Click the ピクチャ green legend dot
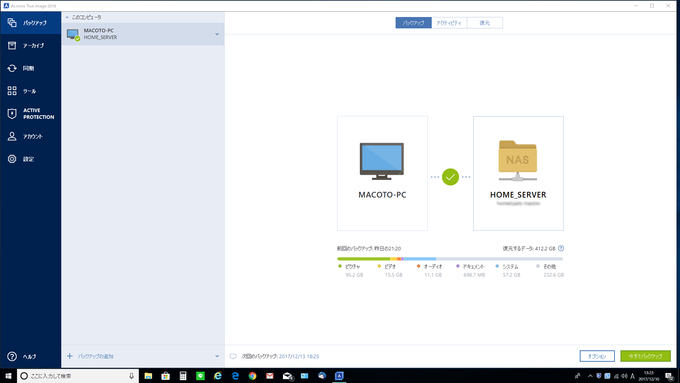The image size is (680, 383). (x=340, y=266)
